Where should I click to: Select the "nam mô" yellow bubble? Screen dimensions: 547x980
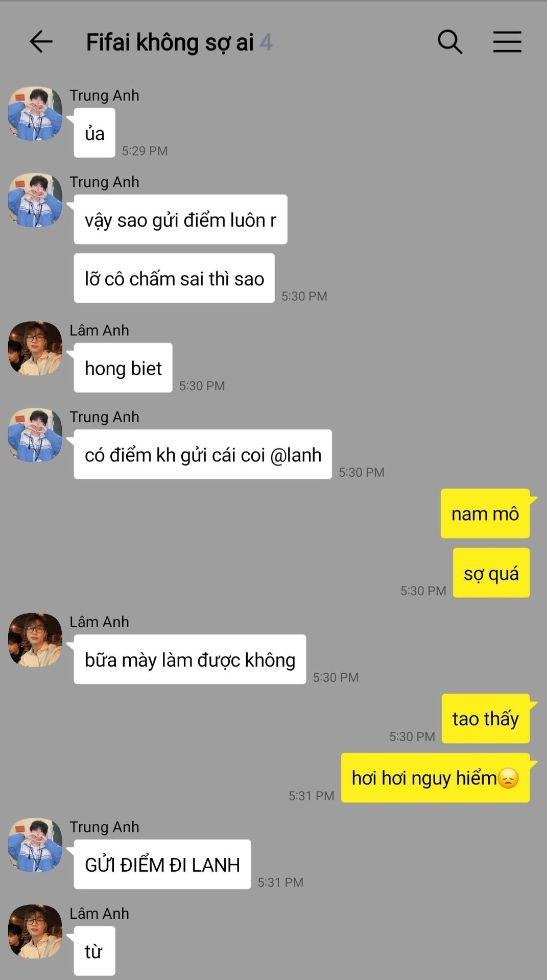pyautogui.click(x=485, y=513)
